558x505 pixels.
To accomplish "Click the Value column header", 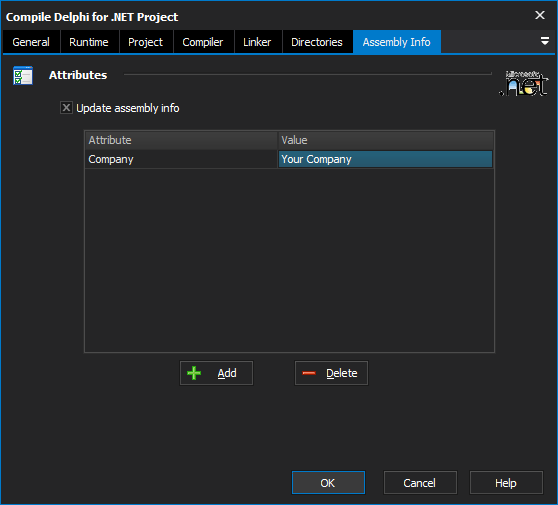I will click(x=385, y=140).
